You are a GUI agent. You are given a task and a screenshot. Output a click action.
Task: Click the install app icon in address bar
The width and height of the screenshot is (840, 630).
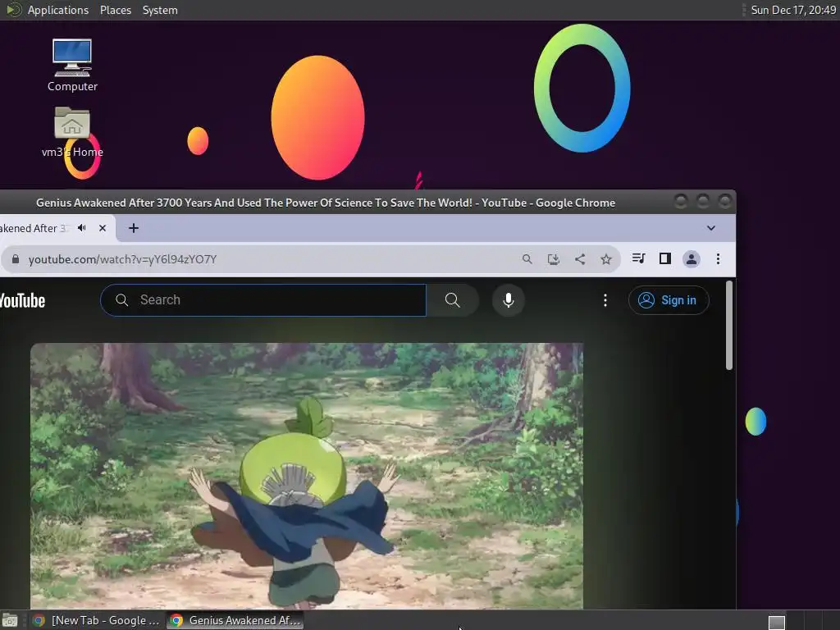[x=554, y=259]
